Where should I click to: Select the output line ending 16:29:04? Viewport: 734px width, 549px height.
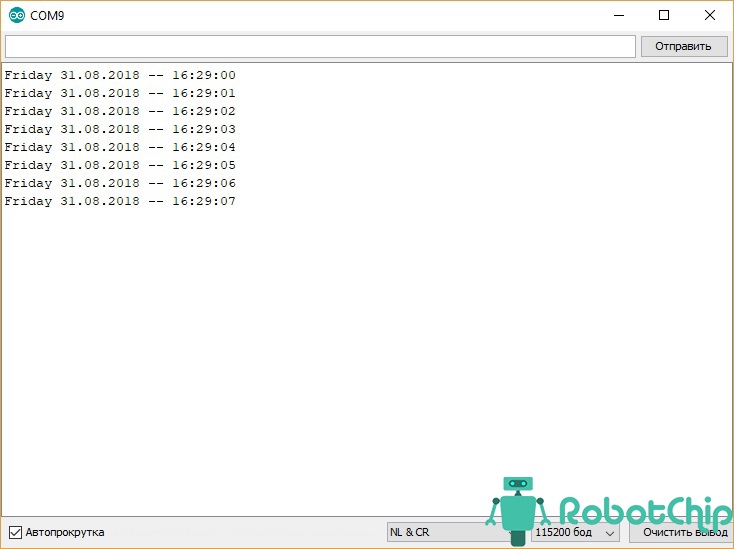[120, 147]
